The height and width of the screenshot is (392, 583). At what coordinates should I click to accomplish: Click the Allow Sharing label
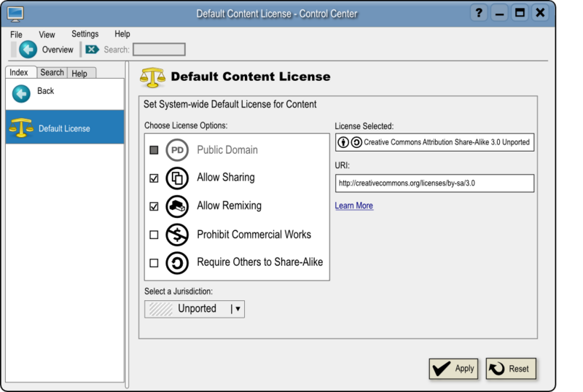tap(226, 177)
